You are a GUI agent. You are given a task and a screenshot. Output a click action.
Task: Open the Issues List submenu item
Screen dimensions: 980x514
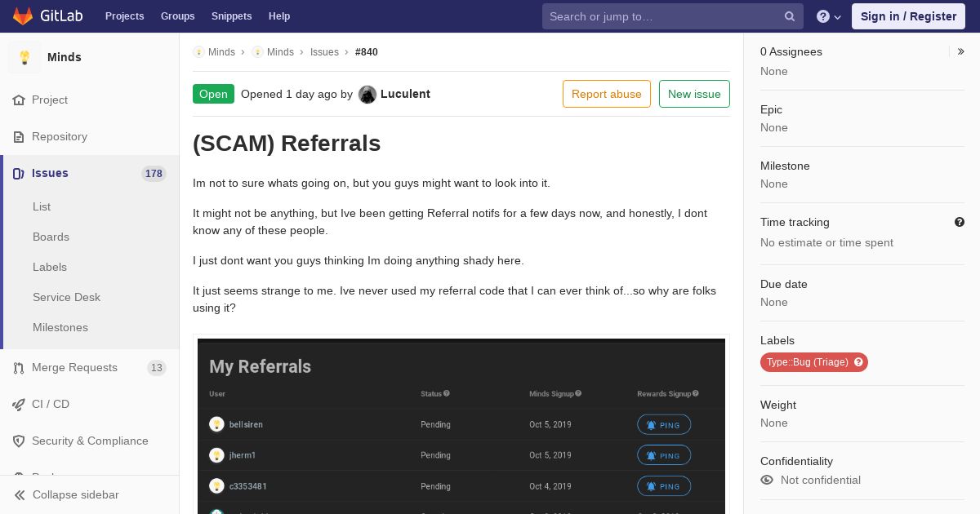[42, 206]
